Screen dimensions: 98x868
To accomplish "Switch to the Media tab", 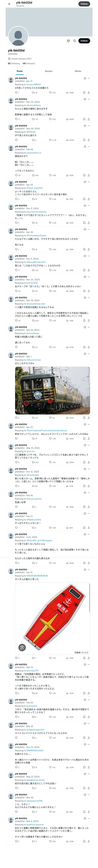I will (x=78, y=71).
